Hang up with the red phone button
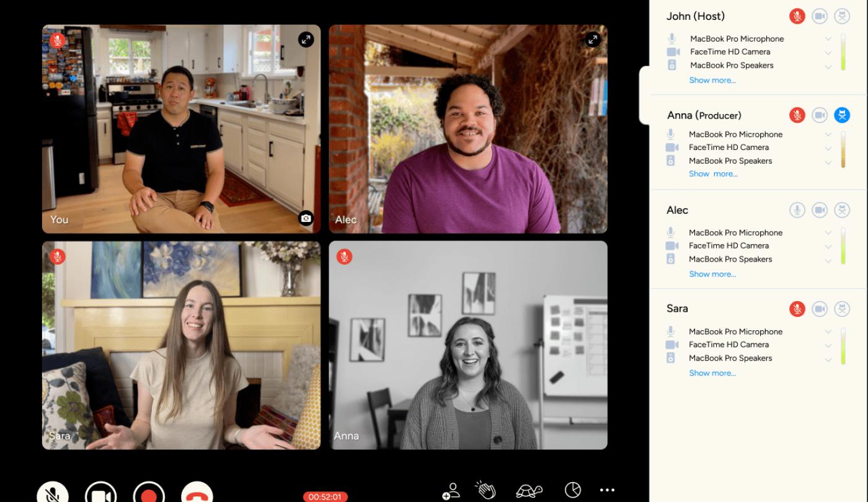This screenshot has height=502, width=868. [x=197, y=494]
